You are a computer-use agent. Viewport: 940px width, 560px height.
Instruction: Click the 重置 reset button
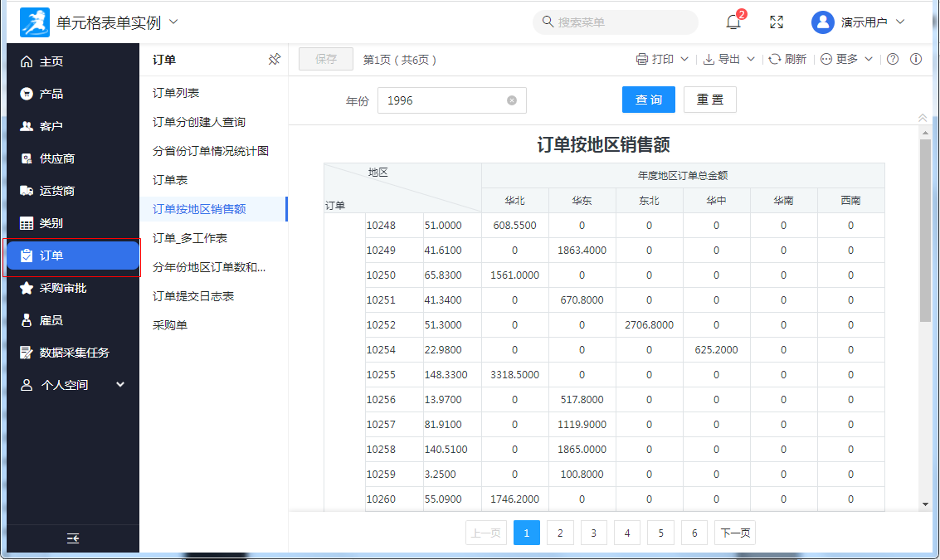point(709,100)
